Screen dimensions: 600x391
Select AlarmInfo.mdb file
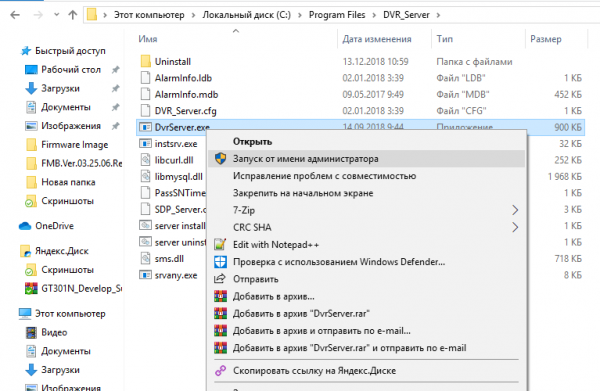click(x=186, y=94)
